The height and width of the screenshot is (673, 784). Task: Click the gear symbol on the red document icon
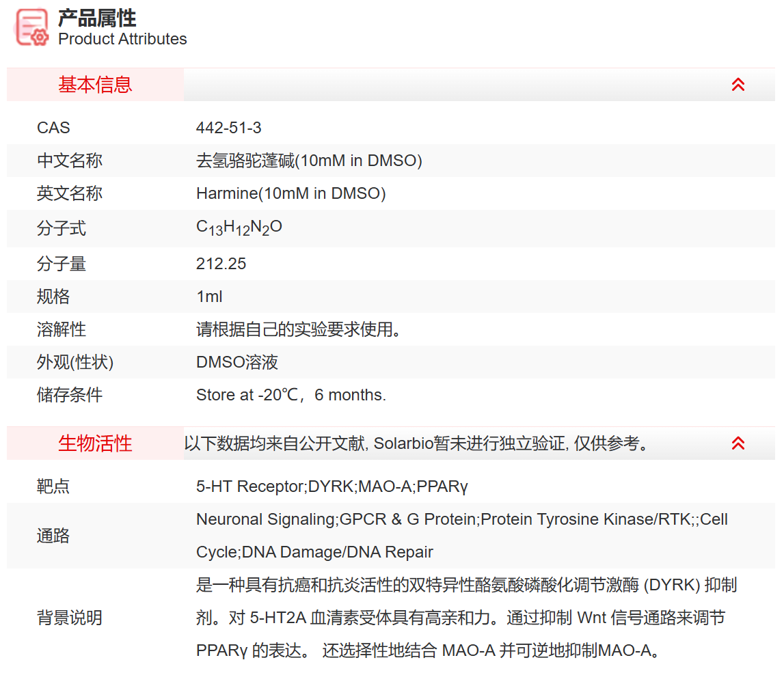tap(38, 38)
